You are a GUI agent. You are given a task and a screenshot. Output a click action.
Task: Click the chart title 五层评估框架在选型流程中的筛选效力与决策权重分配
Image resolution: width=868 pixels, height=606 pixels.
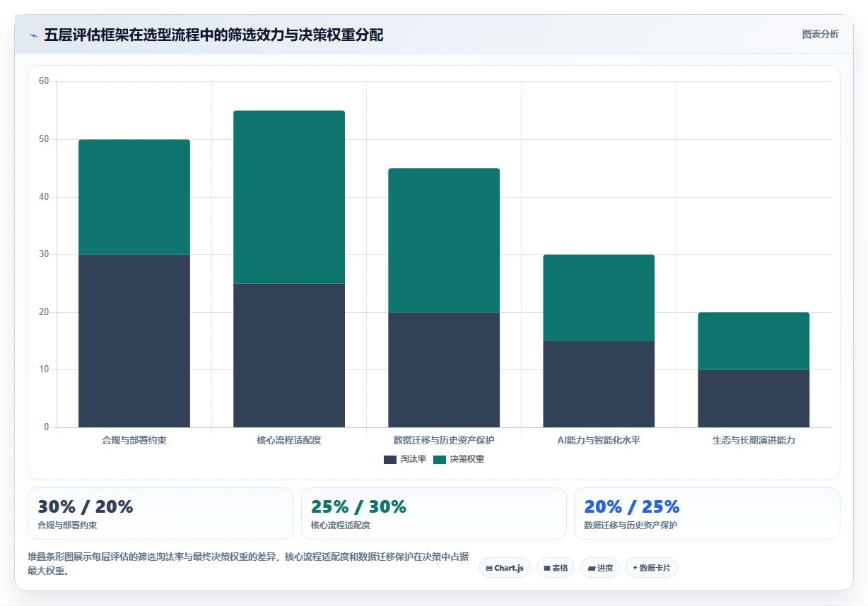pyautogui.click(x=213, y=35)
